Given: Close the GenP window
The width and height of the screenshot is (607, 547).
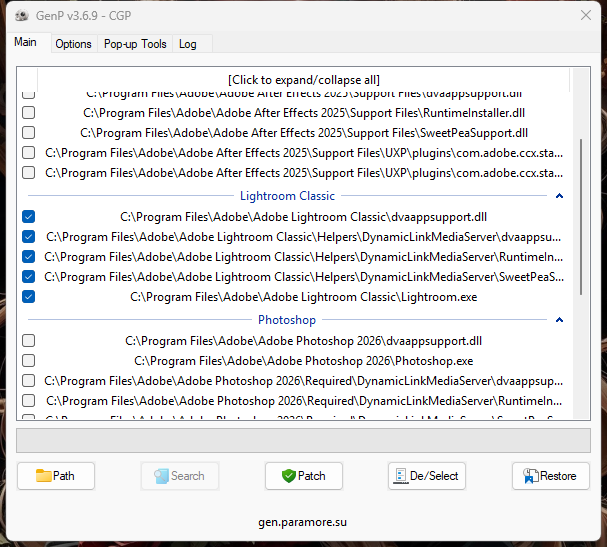Looking at the screenshot, I should [x=586, y=15].
